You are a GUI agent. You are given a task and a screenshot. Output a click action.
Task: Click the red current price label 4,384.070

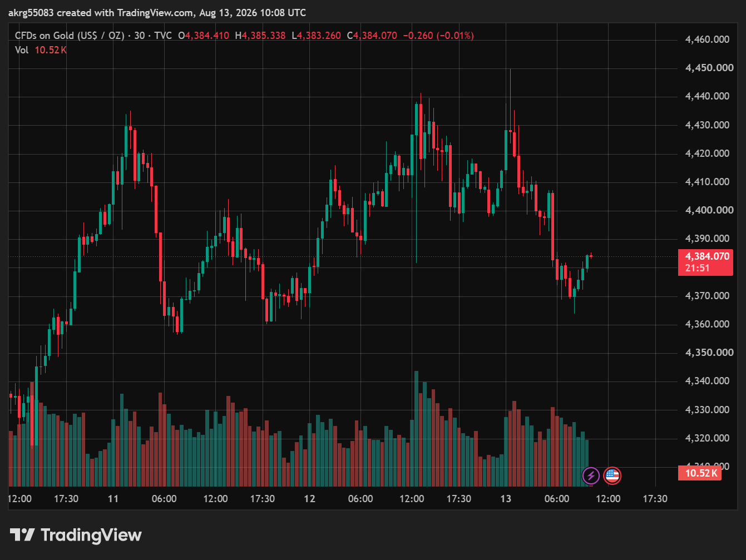point(705,262)
